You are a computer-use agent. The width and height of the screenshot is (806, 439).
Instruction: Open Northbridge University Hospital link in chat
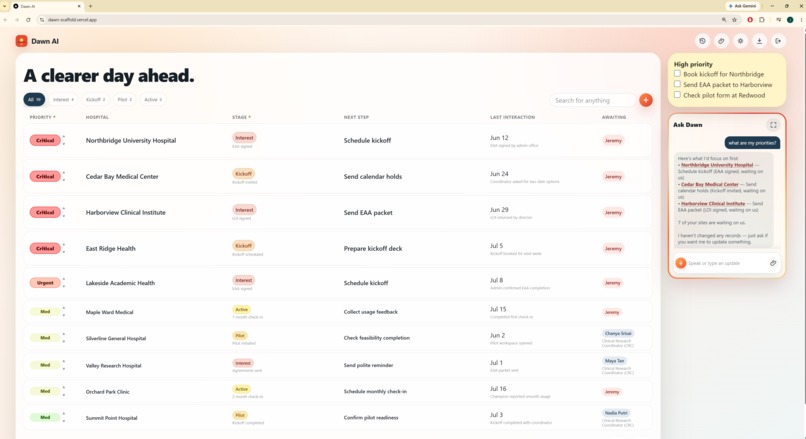(717, 165)
